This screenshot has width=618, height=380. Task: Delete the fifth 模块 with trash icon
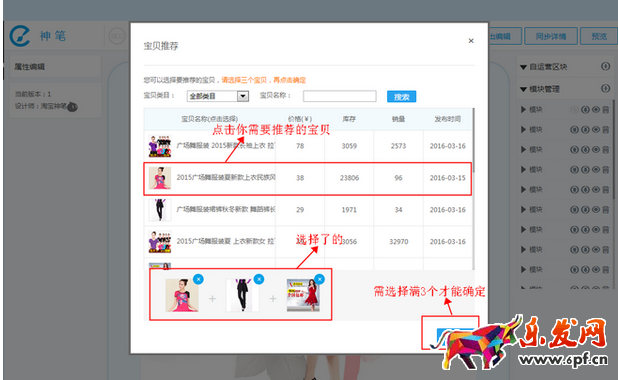(606, 190)
